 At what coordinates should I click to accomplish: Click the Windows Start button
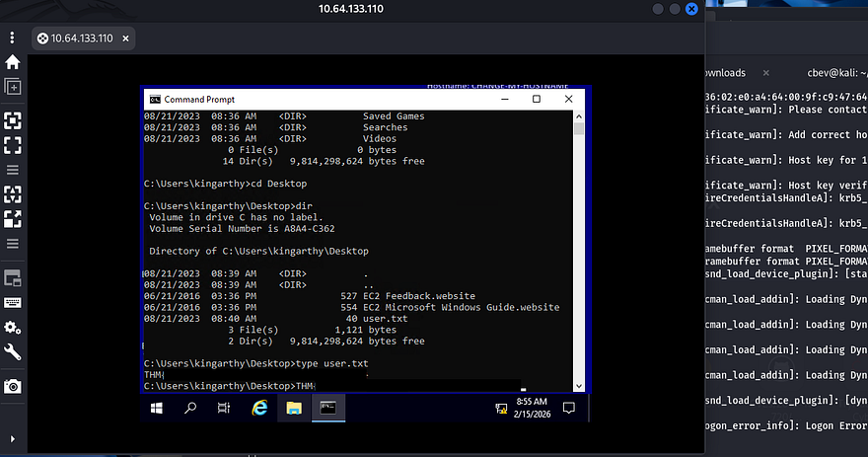(157, 408)
